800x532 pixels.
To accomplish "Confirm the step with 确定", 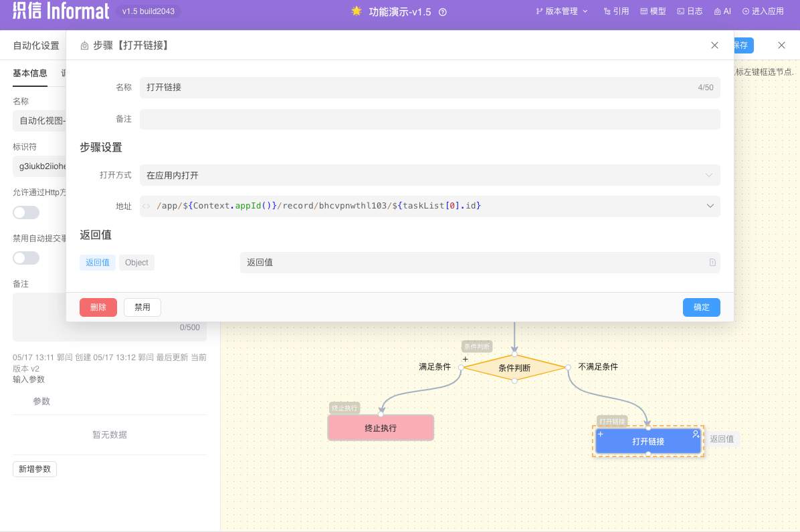I will (x=701, y=307).
